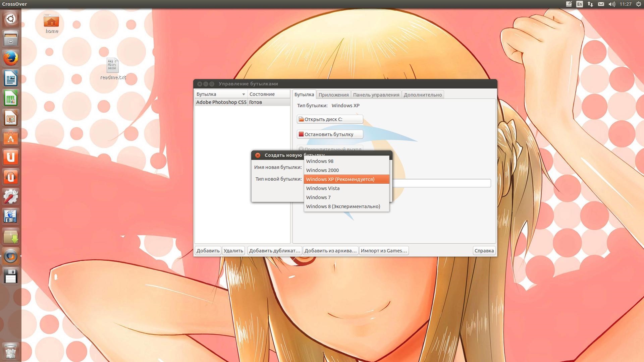Screen dimensions: 644x362
Task: Sort by the Состояние column header
Action: pyautogui.click(x=269, y=94)
